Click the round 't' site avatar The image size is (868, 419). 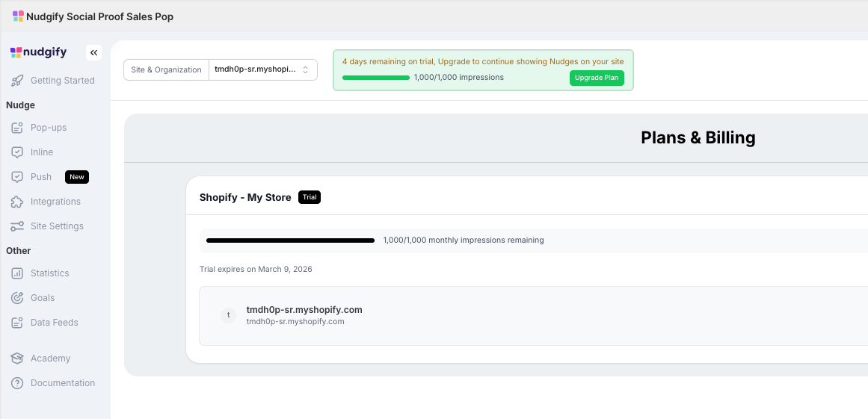coord(228,316)
